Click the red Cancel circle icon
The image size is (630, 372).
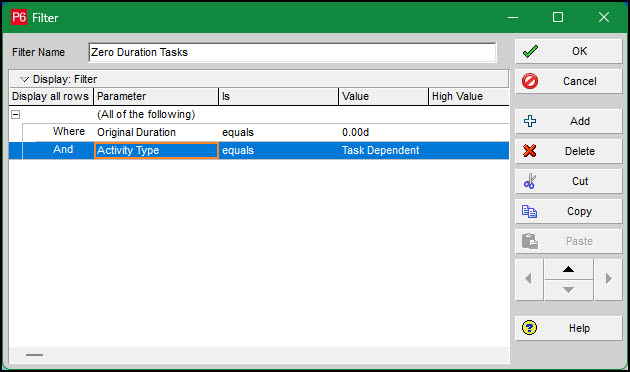pos(530,81)
